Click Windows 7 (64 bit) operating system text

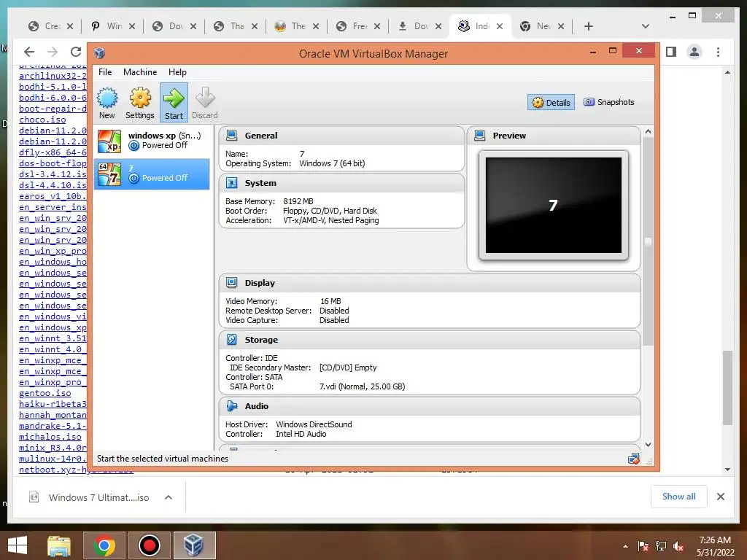tap(332, 163)
